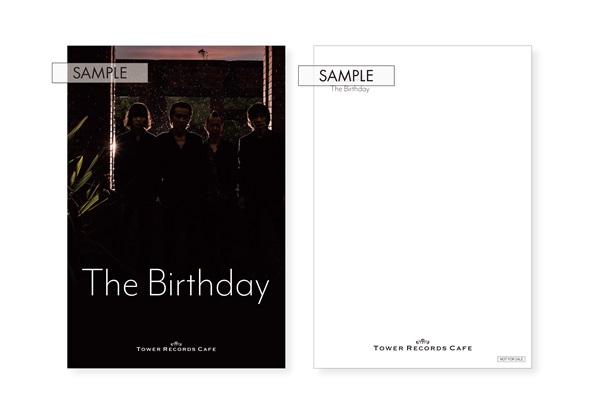Click the slatted shutter at the photo's right edge
This screenshot has height=414, width=599.
point(269,86)
